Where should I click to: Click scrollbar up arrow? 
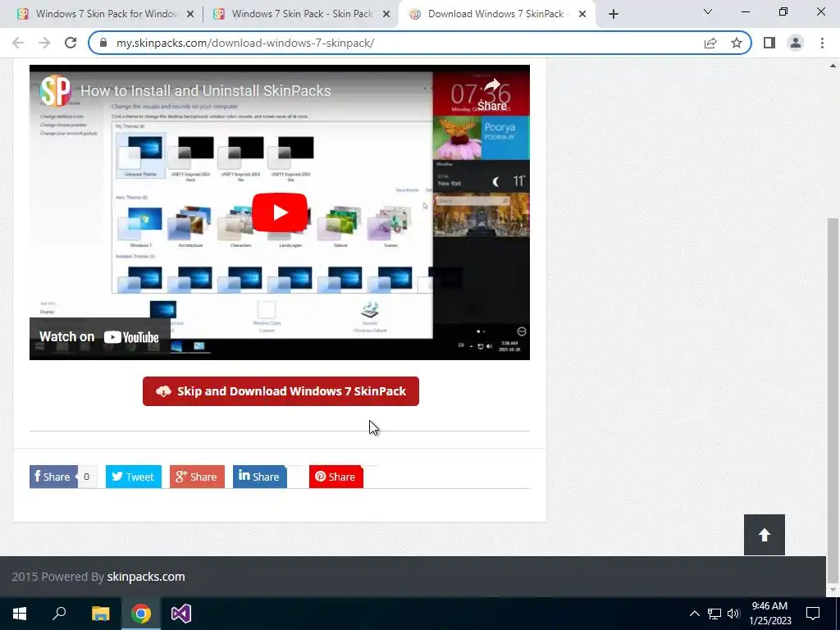click(833, 66)
